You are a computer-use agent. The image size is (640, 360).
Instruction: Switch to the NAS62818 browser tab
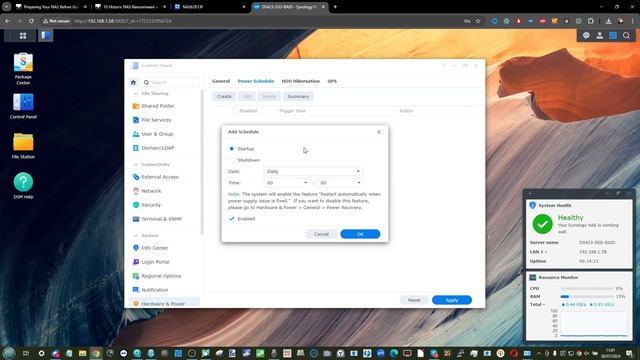209,7
